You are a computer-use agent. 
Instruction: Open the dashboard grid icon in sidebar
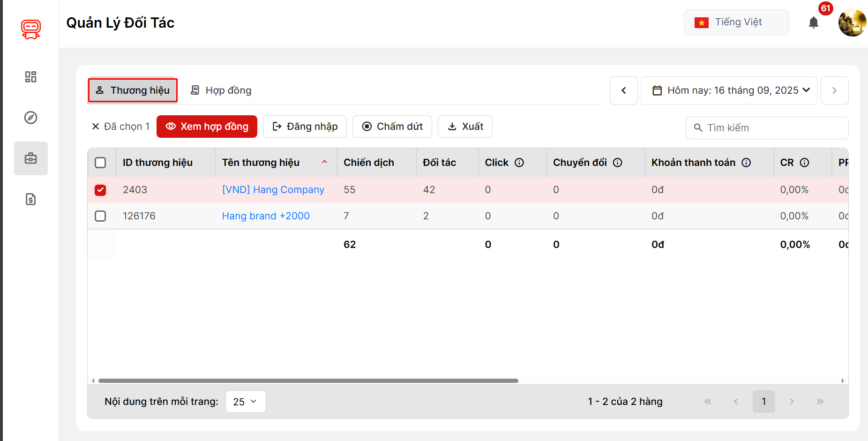pos(31,77)
